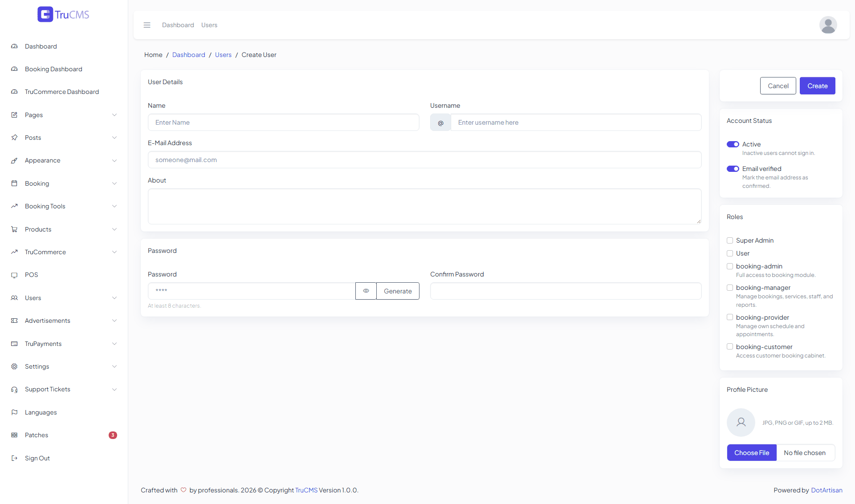Click the Users people icon

(14, 298)
